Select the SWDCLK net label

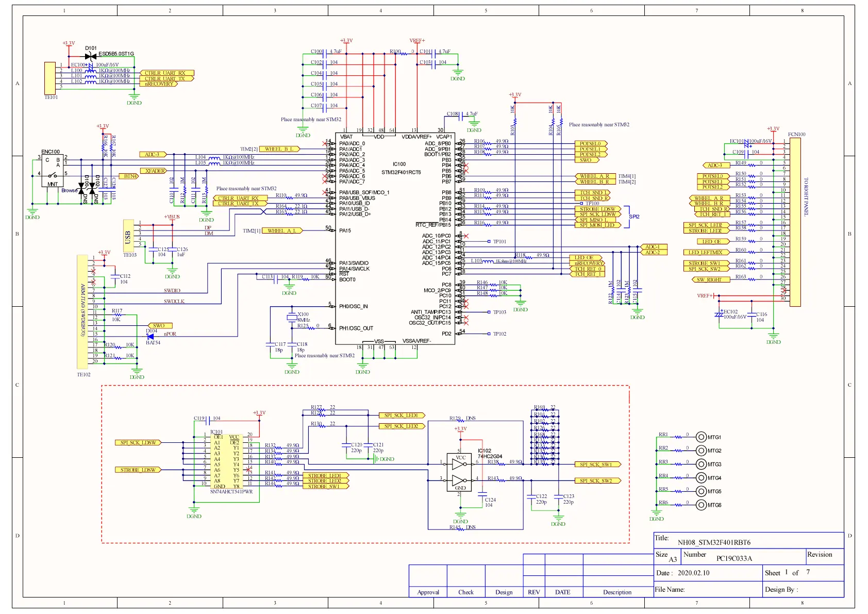point(174,301)
